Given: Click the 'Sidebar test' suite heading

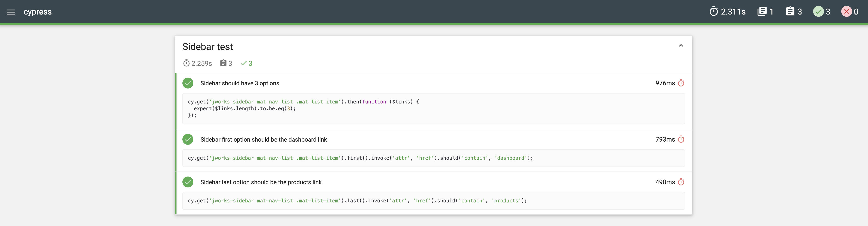Looking at the screenshot, I should pos(208,47).
